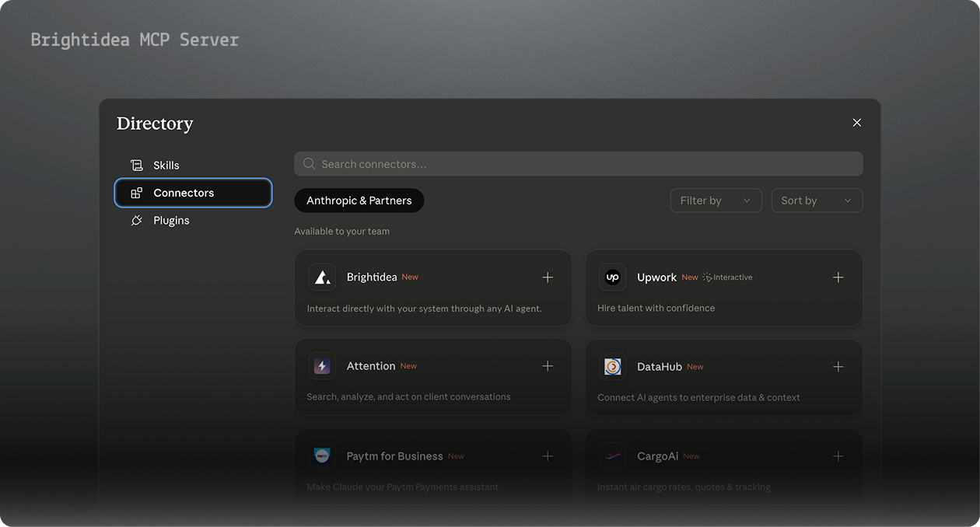The height and width of the screenshot is (527, 980).
Task: Switch to the Connectors section
Action: (x=193, y=193)
